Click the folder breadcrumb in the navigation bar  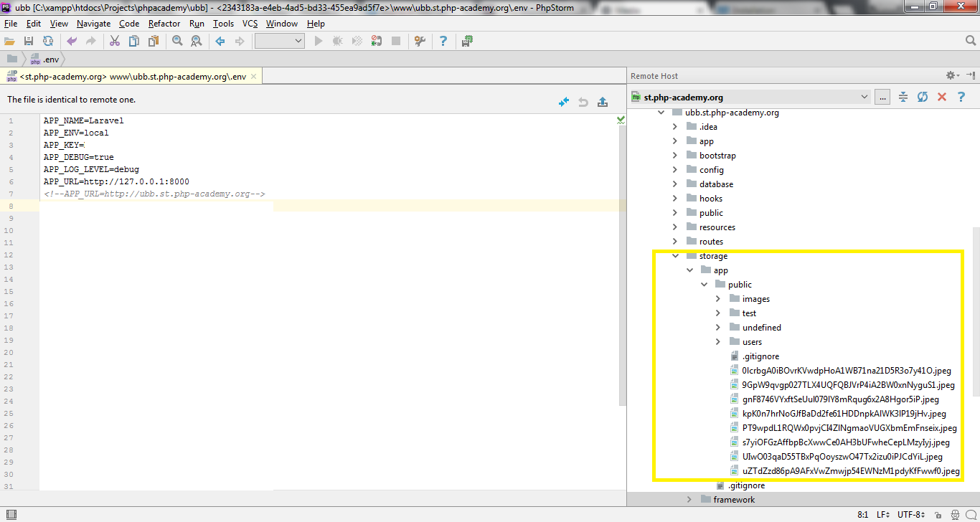click(x=12, y=60)
